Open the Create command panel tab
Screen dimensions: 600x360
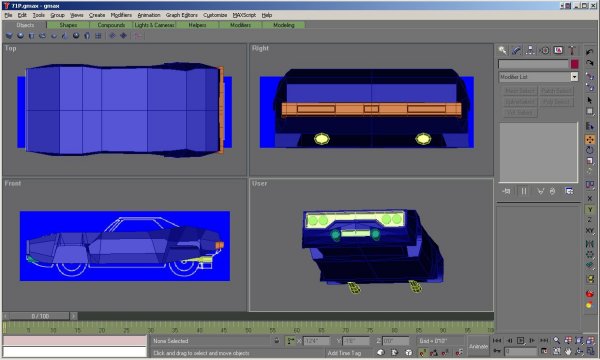click(x=502, y=50)
